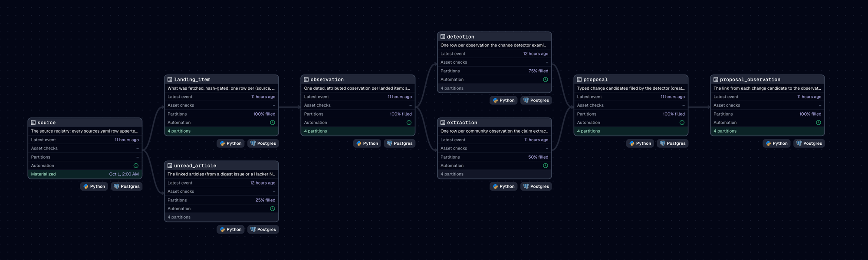This screenshot has height=260, width=868.
Task: Click '100% filled' in proposal_observation node
Action: [810, 114]
